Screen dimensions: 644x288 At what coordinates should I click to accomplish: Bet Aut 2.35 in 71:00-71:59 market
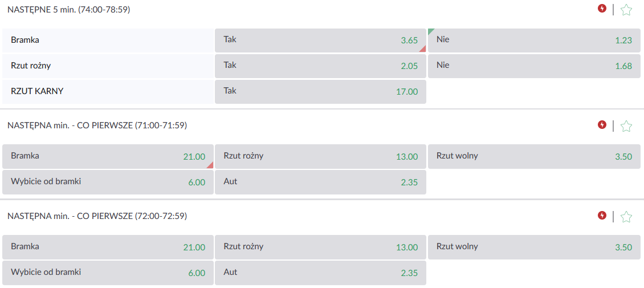tap(320, 182)
